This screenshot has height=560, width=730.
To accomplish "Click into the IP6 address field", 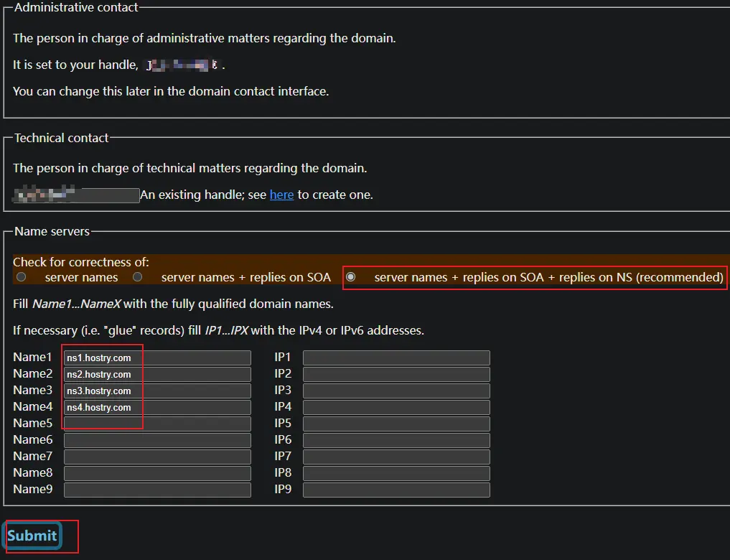I will [x=396, y=440].
